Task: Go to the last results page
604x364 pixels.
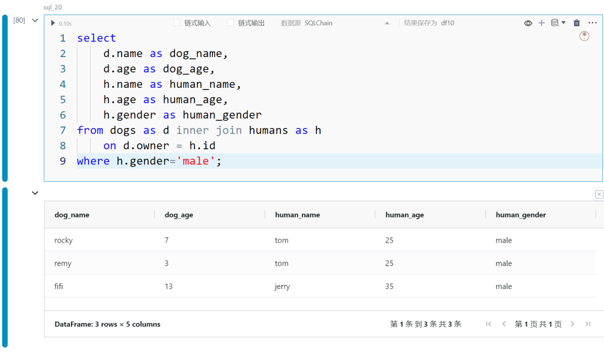Action: pyautogui.click(x=588, y=324)
